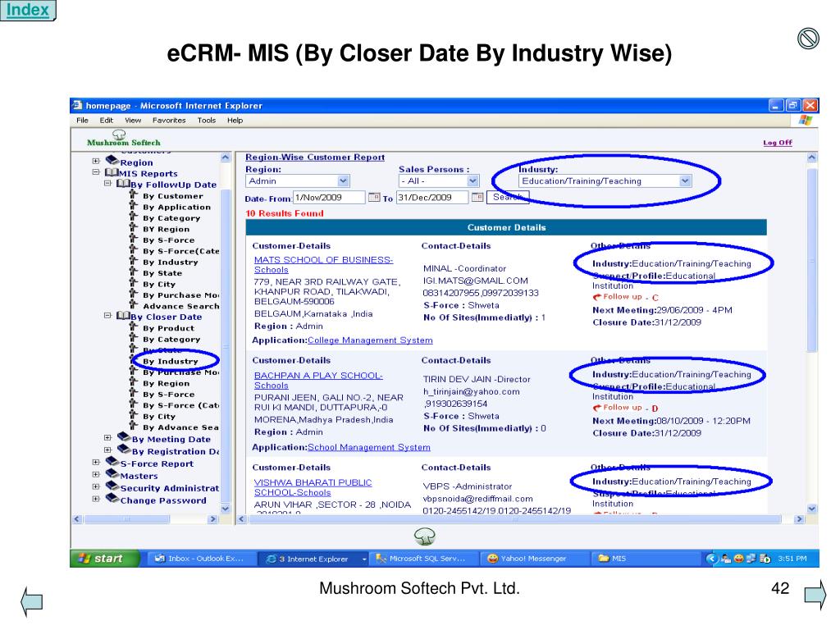840x630 pixels.
Task: Expand the Region tree node
Action: click(95, 161)
